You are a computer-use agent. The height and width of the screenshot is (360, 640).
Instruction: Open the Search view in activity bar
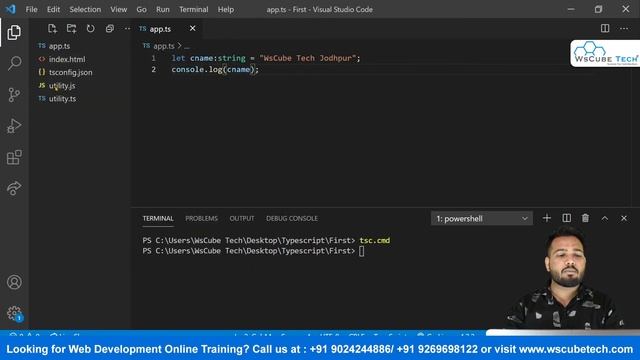coord(14,63)
